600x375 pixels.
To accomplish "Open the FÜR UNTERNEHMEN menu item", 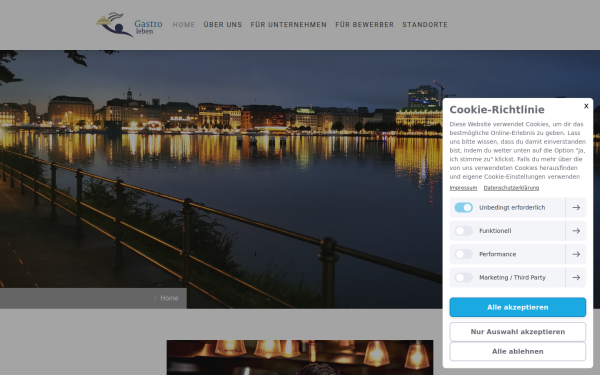I will click(x=289, y=24).
